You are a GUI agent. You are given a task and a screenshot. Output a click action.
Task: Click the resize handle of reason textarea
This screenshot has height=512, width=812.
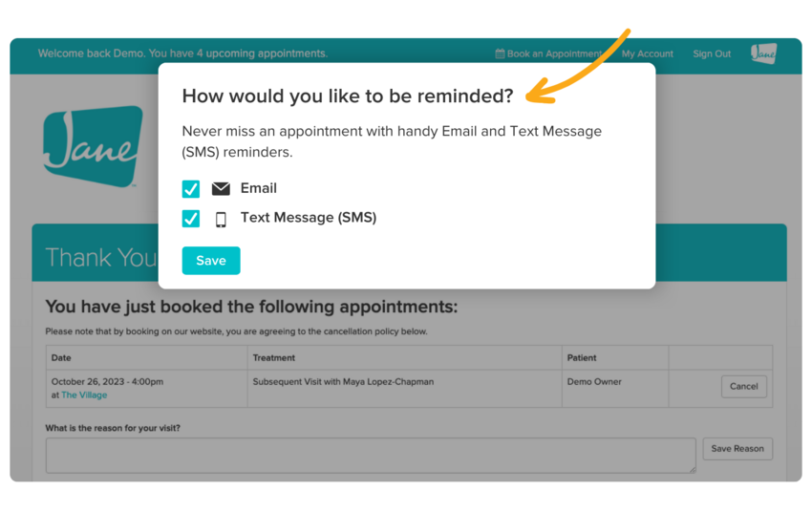[692, 468]
